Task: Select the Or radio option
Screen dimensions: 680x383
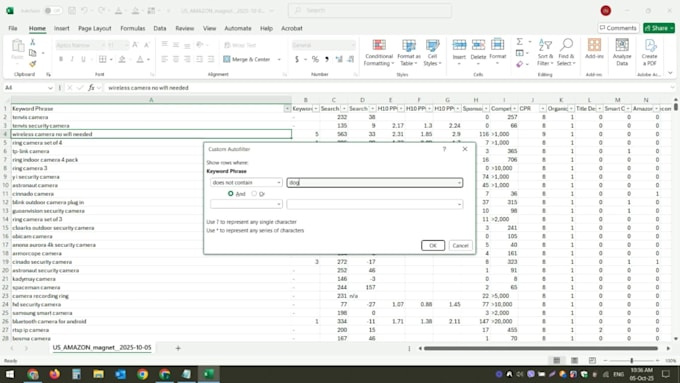Action: [254, 193]
